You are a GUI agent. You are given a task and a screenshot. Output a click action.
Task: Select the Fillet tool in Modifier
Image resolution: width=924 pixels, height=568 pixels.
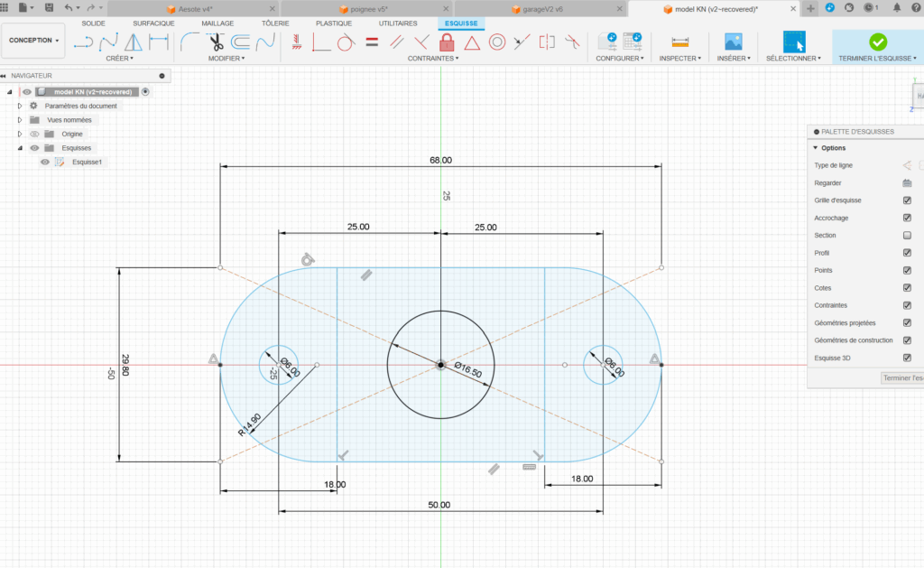[189, 42]
